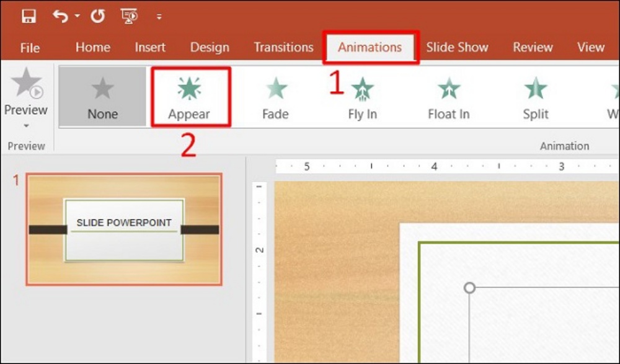
Task: Click the Preview animation star icon
Action: click(27, 83)
